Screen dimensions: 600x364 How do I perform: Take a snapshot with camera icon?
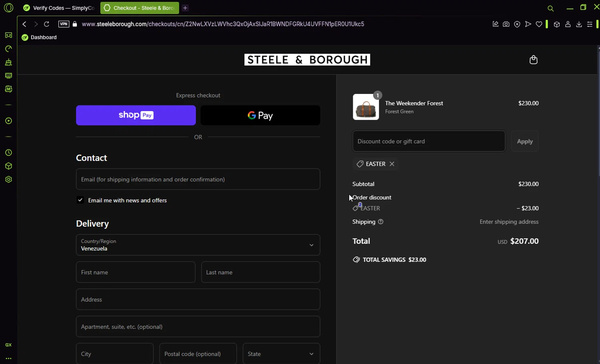point(506,24)
